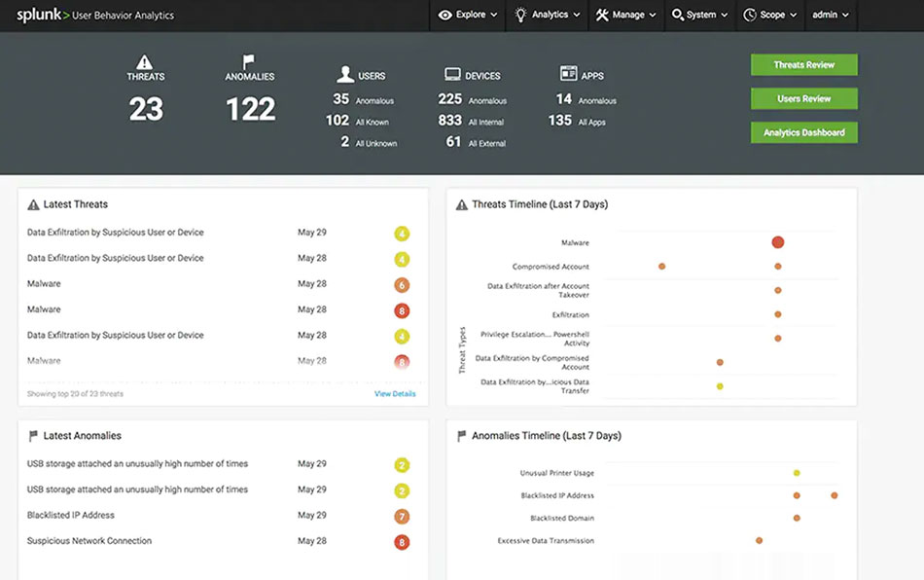Click the Apps window icon
924x580 pixels.
tap(569, 74)
